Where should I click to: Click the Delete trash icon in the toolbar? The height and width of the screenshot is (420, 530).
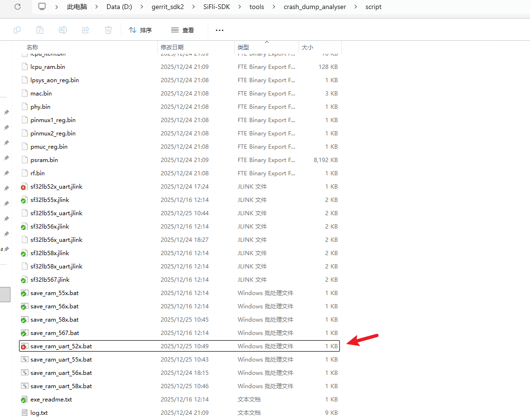(x=108, y=30)
